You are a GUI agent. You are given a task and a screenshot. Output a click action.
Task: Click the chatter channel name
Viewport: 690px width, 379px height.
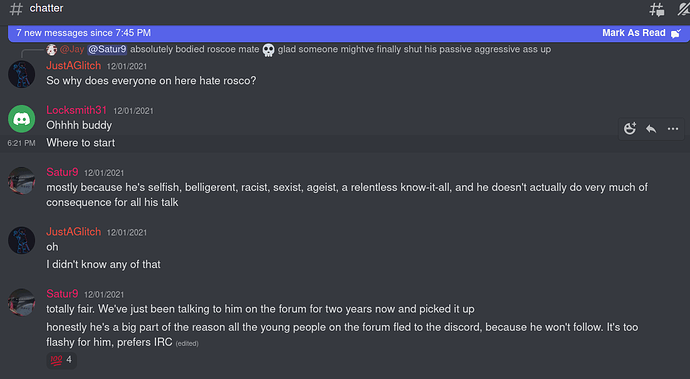click(46, 8)
